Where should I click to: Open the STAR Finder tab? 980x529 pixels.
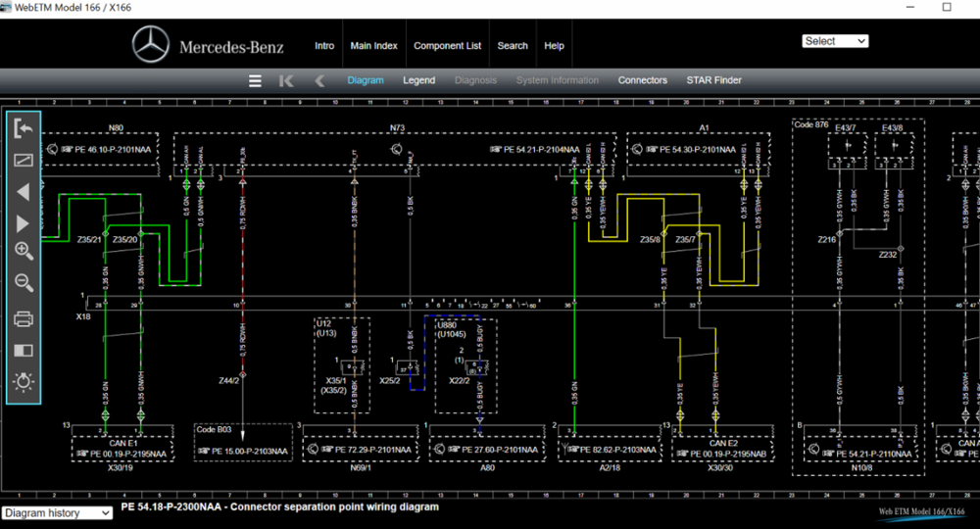[x=713, y=80]
